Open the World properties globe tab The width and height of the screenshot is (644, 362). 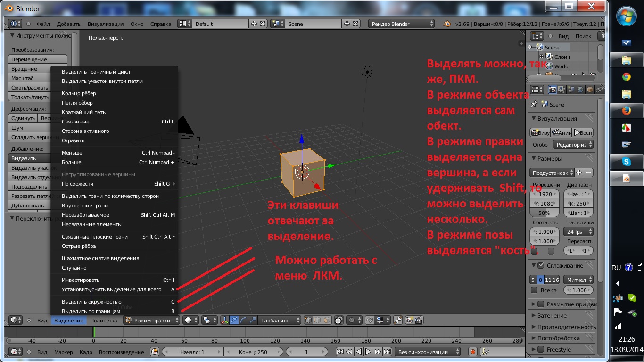pyautogui.click(x=580, y=90)
